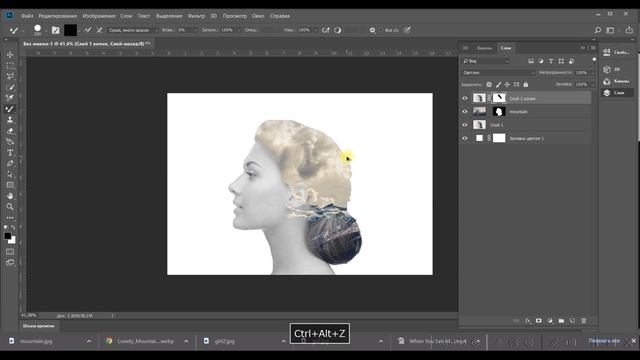Screen dimensions: 640x360
Task: Hide the mountain layer
Action: pos(464,111)
